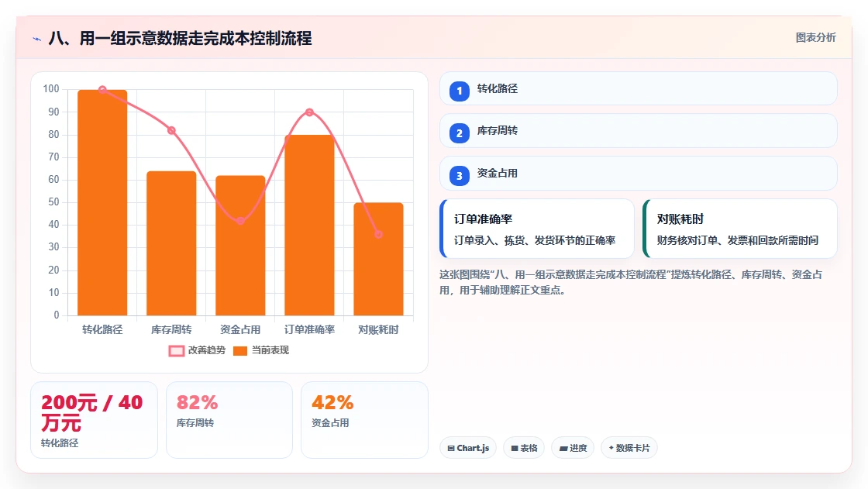Click the trend line point on 资金占用 bar
The height and width of the screenshot is (489, 868).
pyautogui.click(x=240, y=221)
